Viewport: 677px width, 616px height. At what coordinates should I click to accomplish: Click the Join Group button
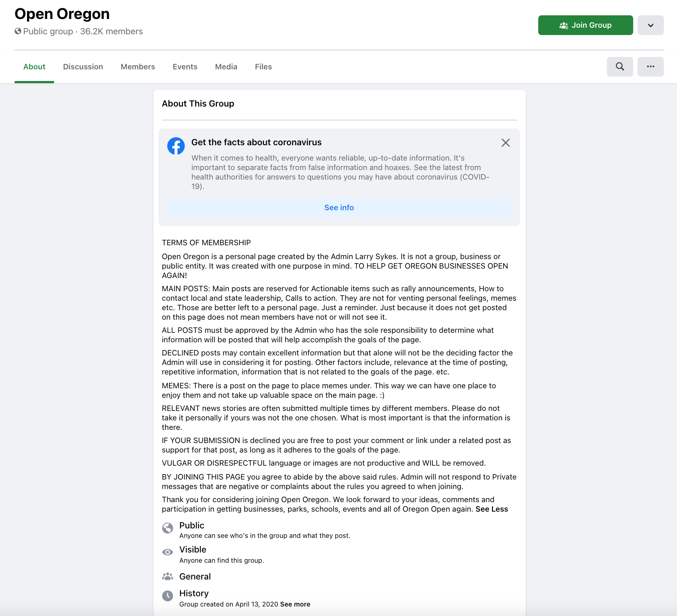(x=585, y=25)
